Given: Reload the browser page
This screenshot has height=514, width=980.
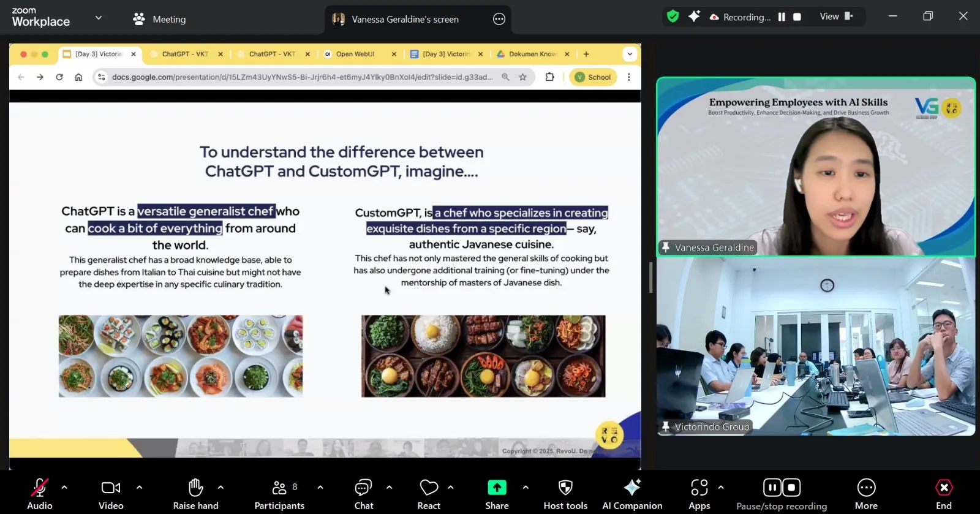Looking at the screenshot, I should [59, 77].
